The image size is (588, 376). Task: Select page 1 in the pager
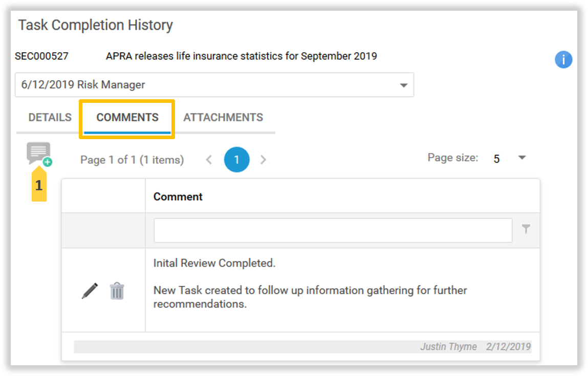tap(236, 160)
